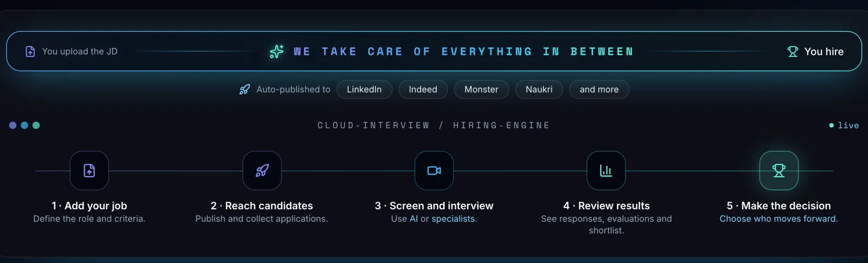This screenshot has width=868, height=263.
Task: Click the 'live' status indicator
Action: pos(844,126)
